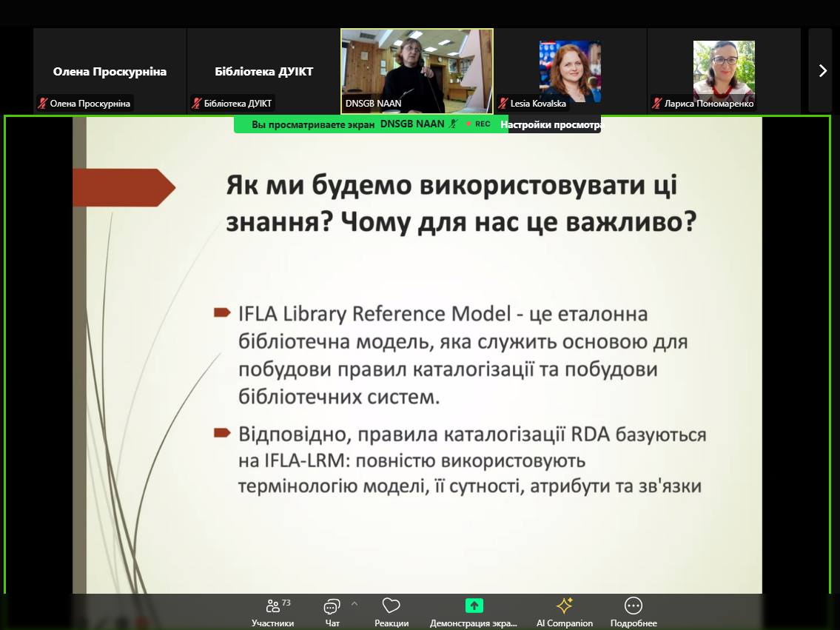Click muted mic icon of Бібліотека ДУІКТ
The height and width of the screenshot is (630, 840).
[197, 104]
